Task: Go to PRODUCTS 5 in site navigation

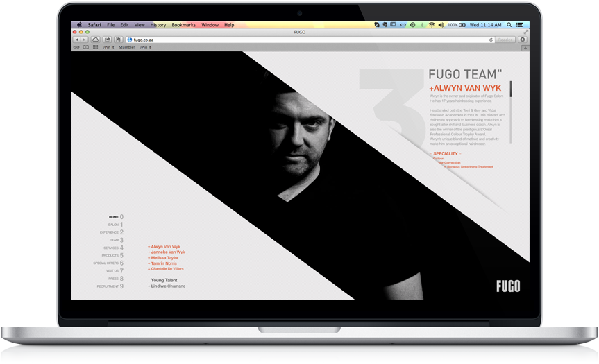Action: coord(112,255)
